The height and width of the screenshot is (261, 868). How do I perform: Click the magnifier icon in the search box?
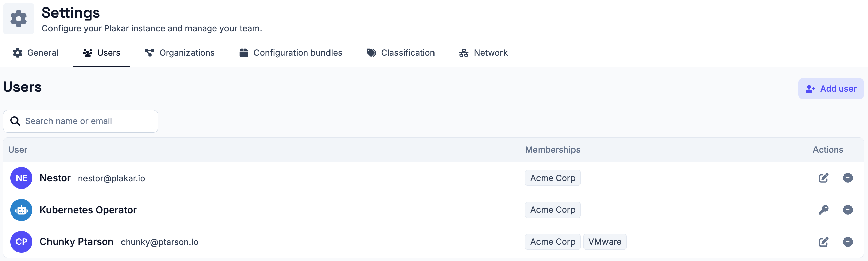click(15, 121)
